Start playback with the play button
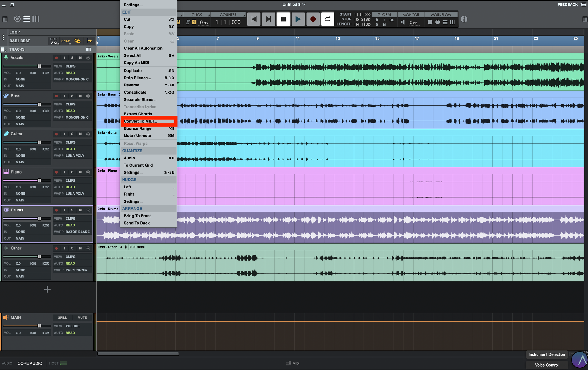The image size is (588, 370). click(x=298, y=19)
